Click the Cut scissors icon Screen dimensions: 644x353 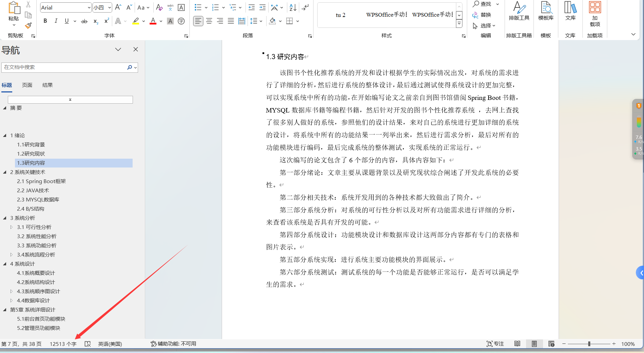(x=28, y=4)
